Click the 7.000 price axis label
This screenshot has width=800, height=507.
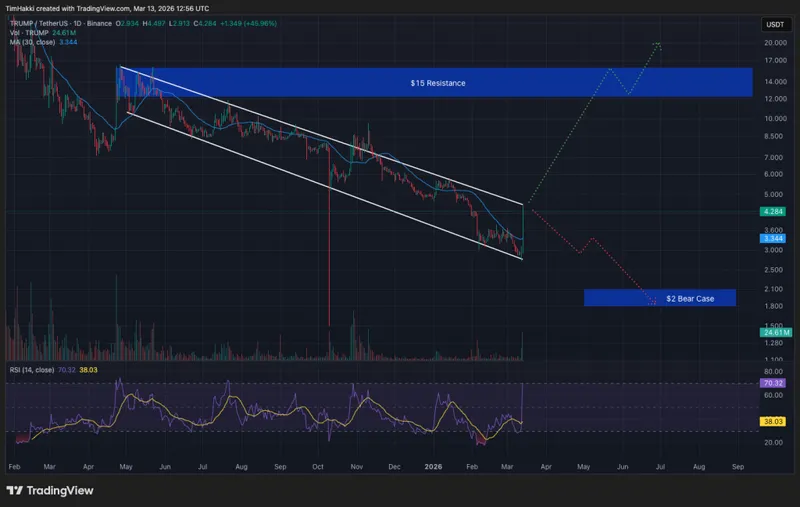click(x=773, y=158)
